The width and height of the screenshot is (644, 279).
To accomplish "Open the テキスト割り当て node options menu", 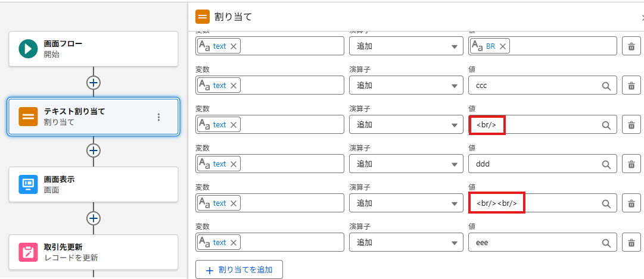I will (x=158, y=117).
